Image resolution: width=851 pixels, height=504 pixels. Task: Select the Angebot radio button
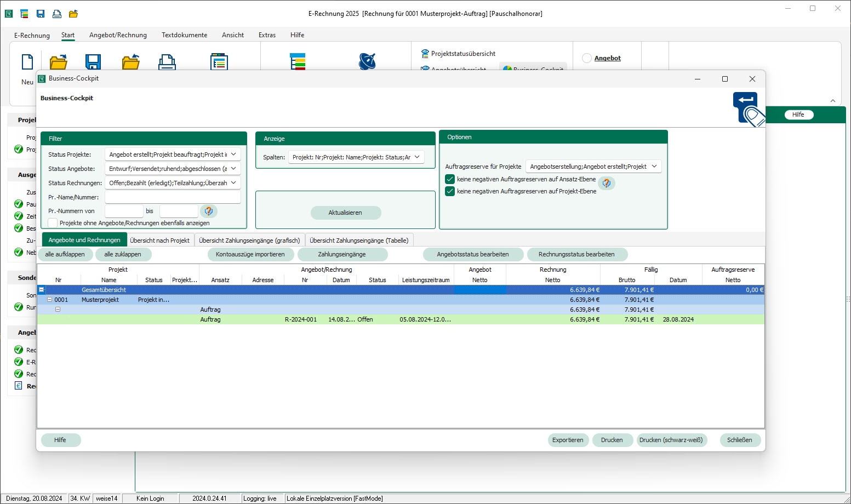(x=587, y=58)
